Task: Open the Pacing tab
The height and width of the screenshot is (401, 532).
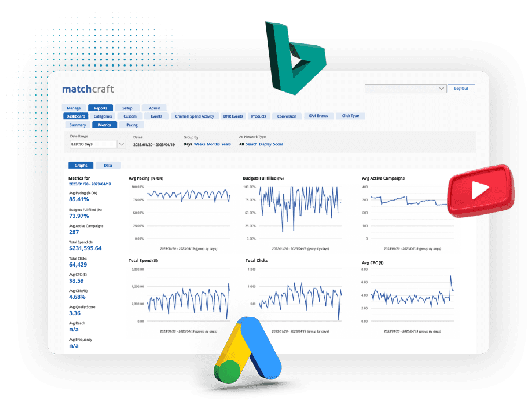Action: point(132,125)
